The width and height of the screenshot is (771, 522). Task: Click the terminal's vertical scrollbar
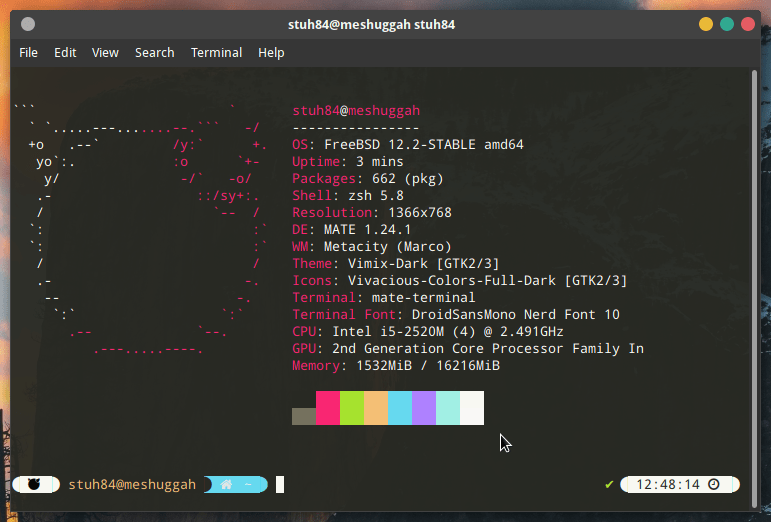click(x=754, y=289)
